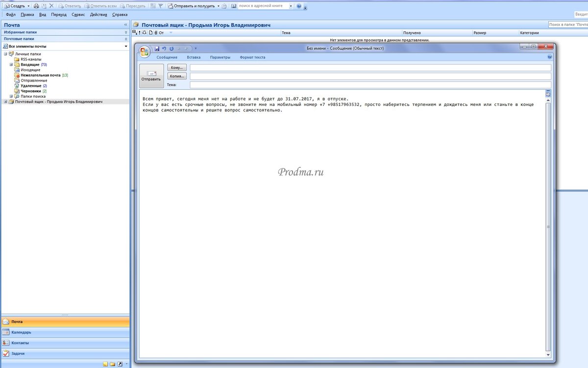
Task: Switch to the Вставка ribbon tab
Action: (x=194, y=57)
